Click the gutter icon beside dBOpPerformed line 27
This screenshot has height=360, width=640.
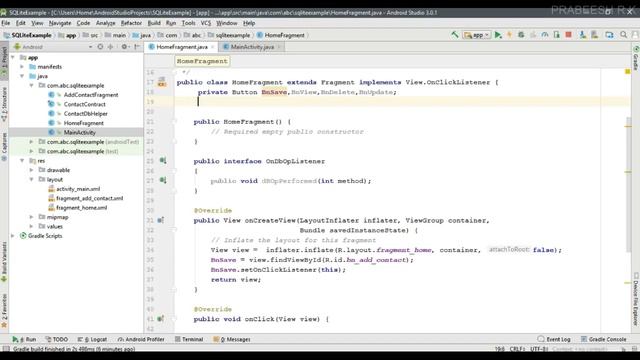tap(162, 180)
